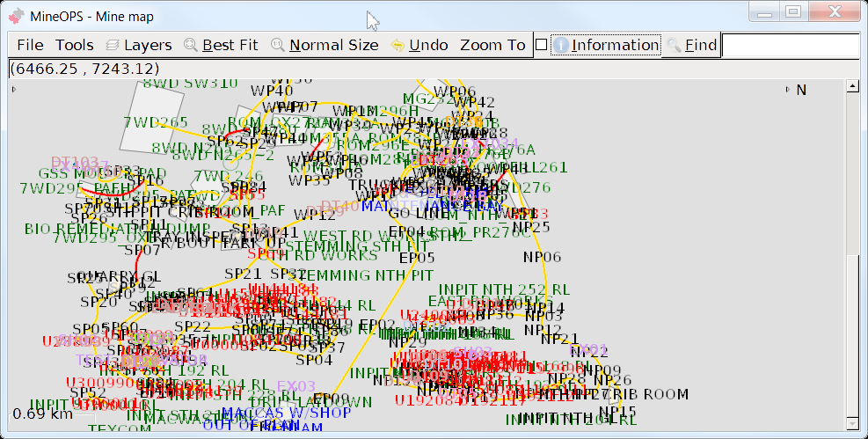Viewport: 868px width, 439px height.
Task: Click the Undo label text
Action: click(x=428, y=45)
